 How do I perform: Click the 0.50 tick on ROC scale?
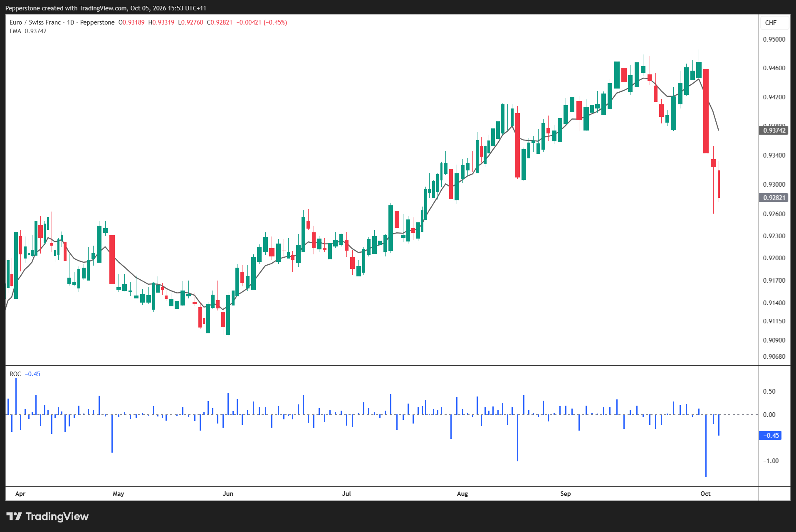click(769, 392)
